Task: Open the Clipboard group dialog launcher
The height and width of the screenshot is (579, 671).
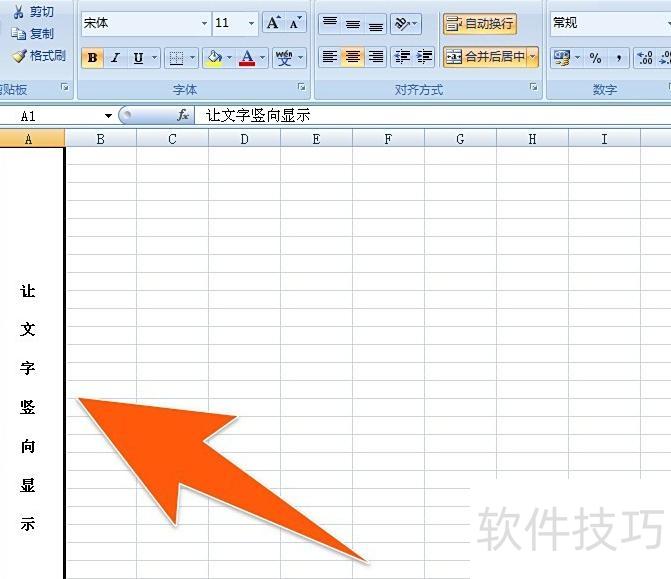Action: coord(65,87)
